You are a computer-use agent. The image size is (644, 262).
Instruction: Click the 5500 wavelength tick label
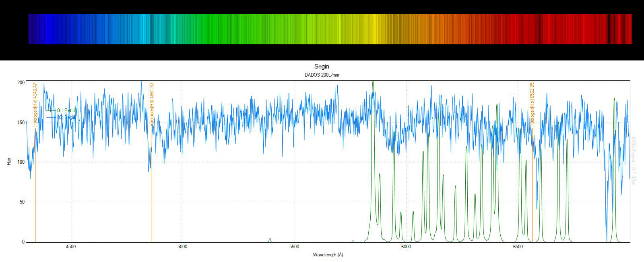(294, 247)
